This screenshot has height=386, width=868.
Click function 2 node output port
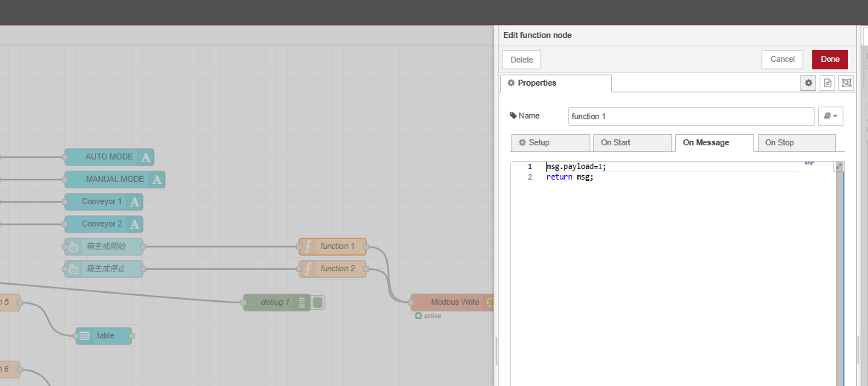pyautogui.click(x=366, y=269)
